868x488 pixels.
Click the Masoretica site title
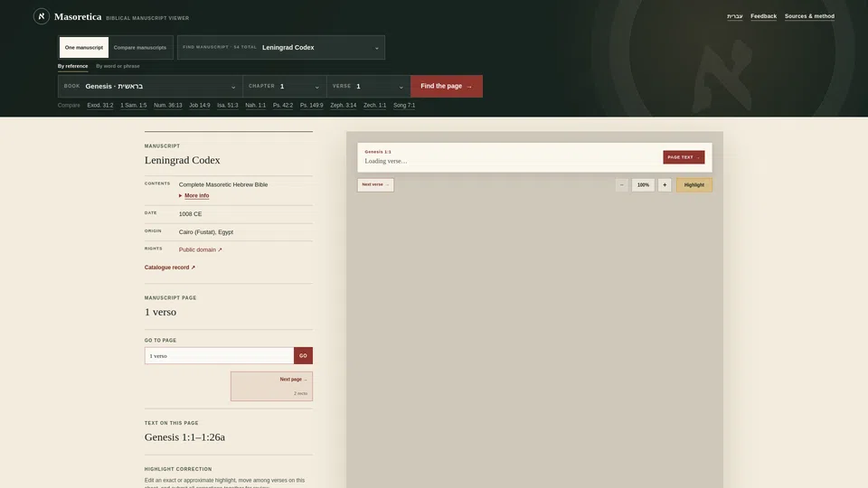78,16
